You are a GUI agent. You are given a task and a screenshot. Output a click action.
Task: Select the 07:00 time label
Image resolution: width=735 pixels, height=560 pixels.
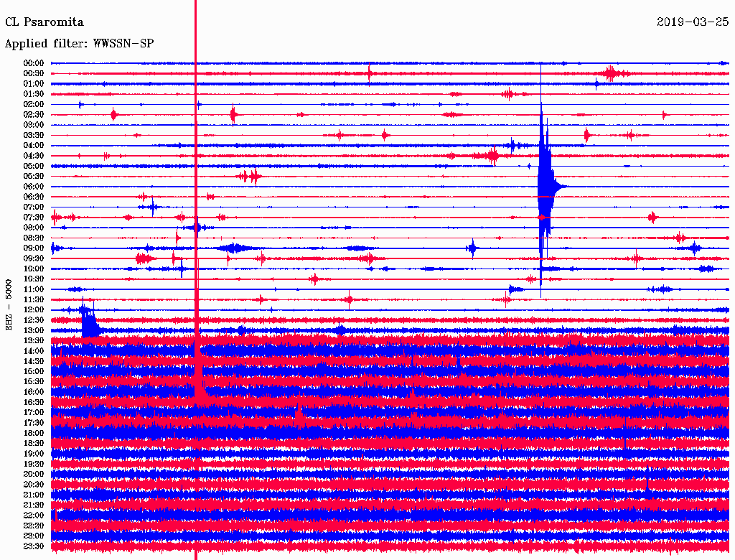pos(34,207)
